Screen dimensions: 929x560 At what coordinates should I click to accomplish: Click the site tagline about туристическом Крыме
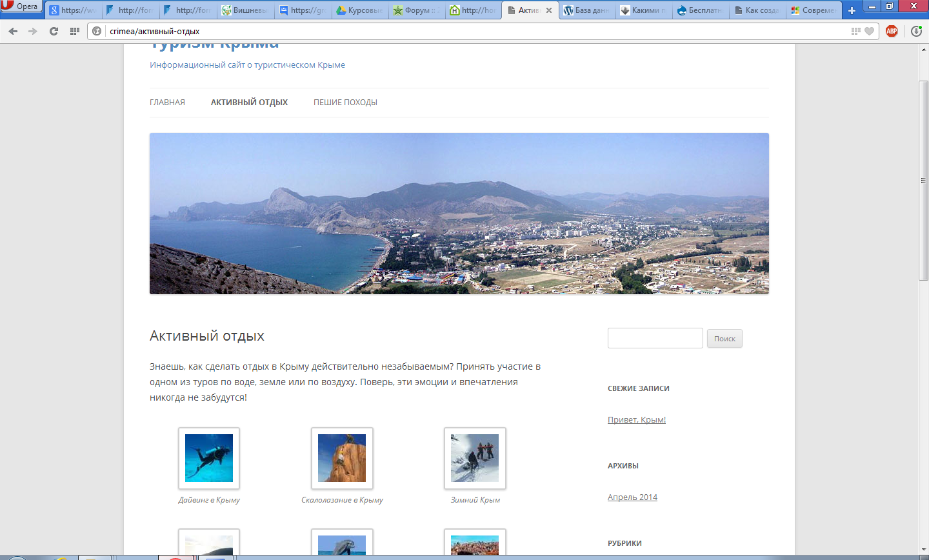pos(247,65)
